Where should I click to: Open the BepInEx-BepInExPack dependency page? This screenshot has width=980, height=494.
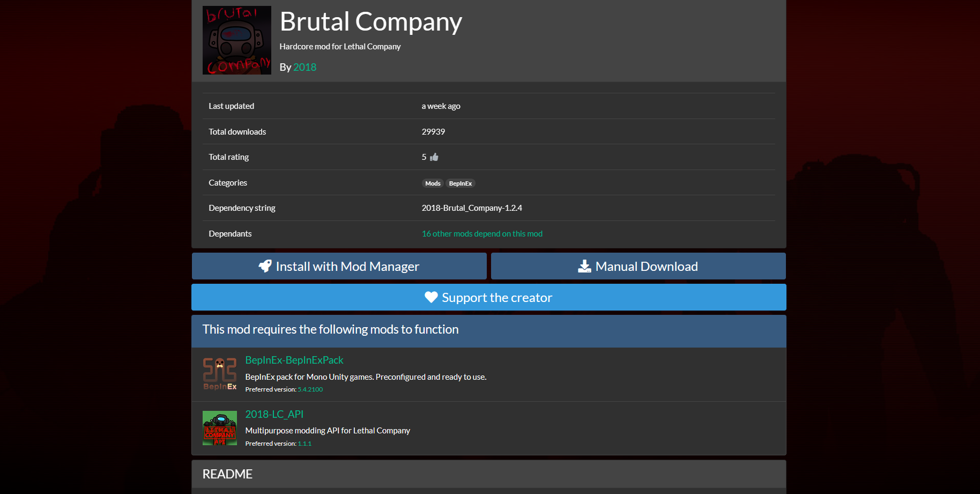tap(294, 360)
